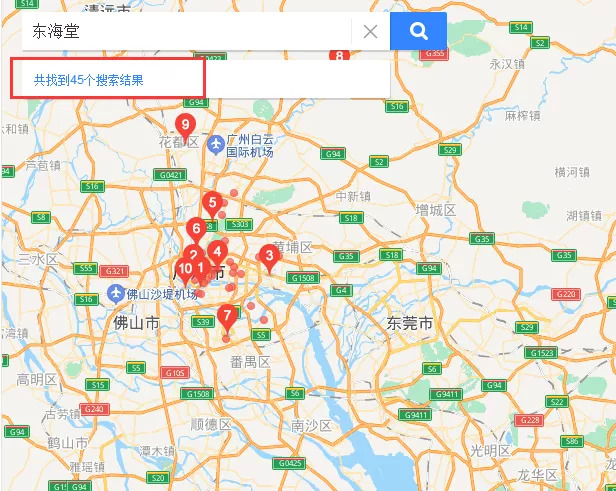This screenshot has height=491, width=616.
Task: Focus the 东海堂 search input field
Action: (187, 31)
